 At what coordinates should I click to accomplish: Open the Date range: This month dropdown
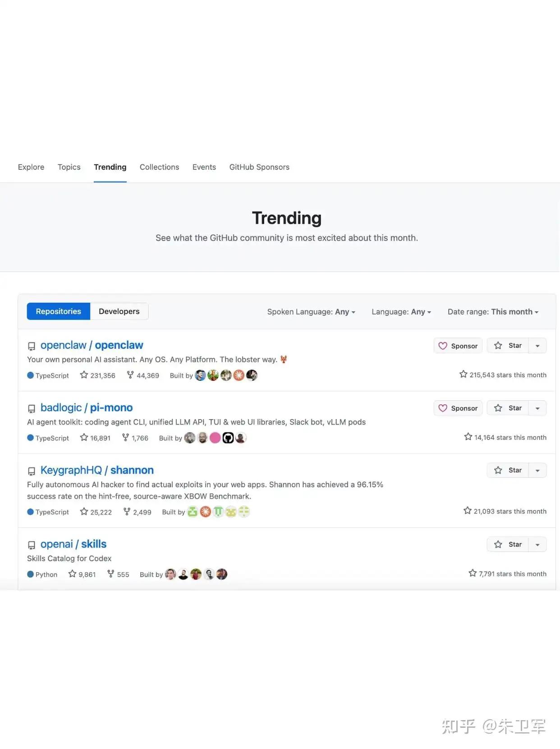(493, 312)
